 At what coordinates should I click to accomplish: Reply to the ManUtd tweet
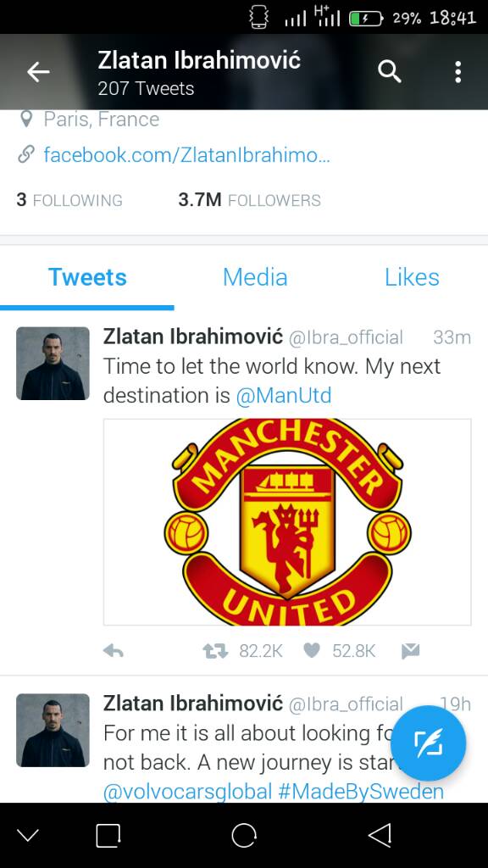coord(114,652)
